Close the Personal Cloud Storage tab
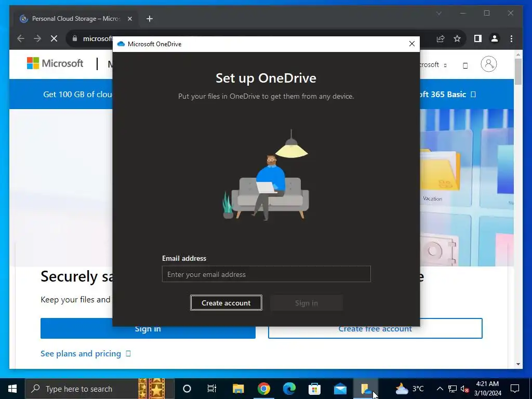This screenshot has height=399, width=532. (129, 19)
